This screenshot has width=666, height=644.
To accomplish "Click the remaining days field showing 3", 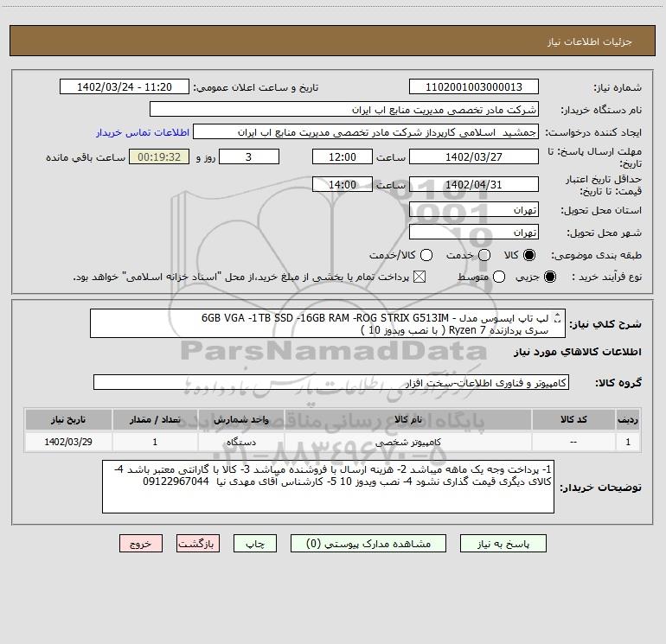I will tap(249, 156).
